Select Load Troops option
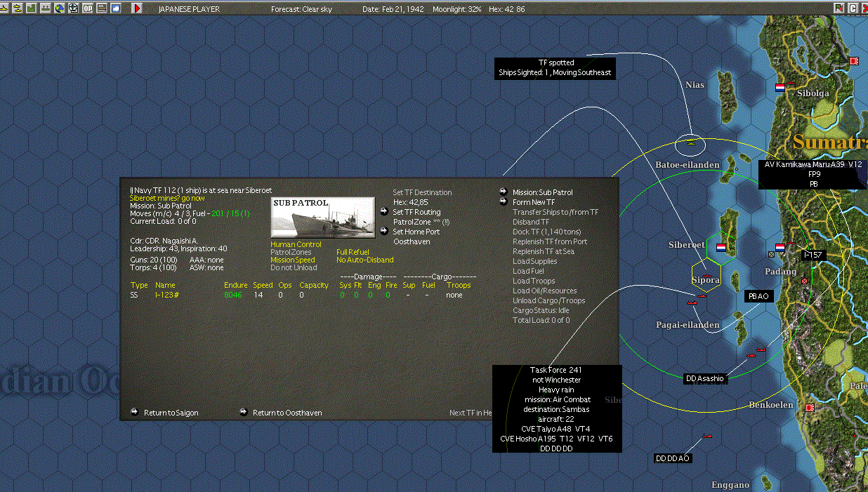This screenshot has width=868, height=492. pos(534,281)
